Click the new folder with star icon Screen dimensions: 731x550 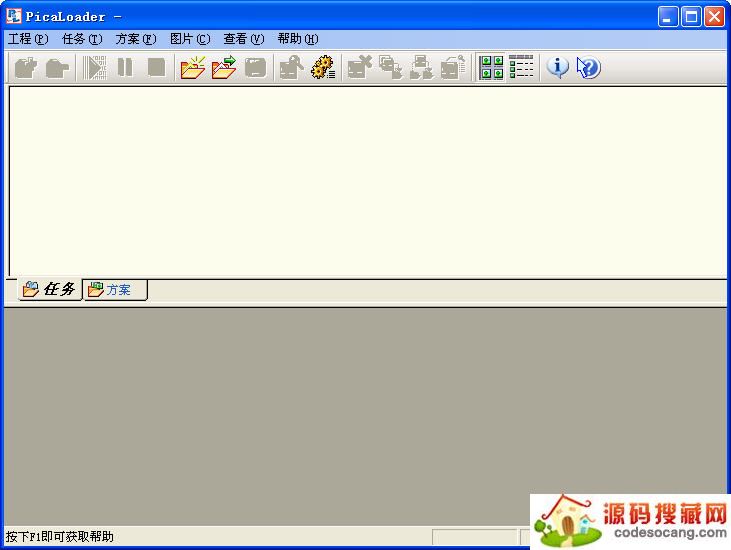[192, 68]
